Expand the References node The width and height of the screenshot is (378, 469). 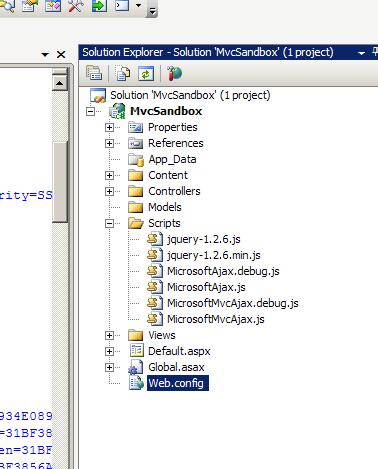click(x=109, y=143)
